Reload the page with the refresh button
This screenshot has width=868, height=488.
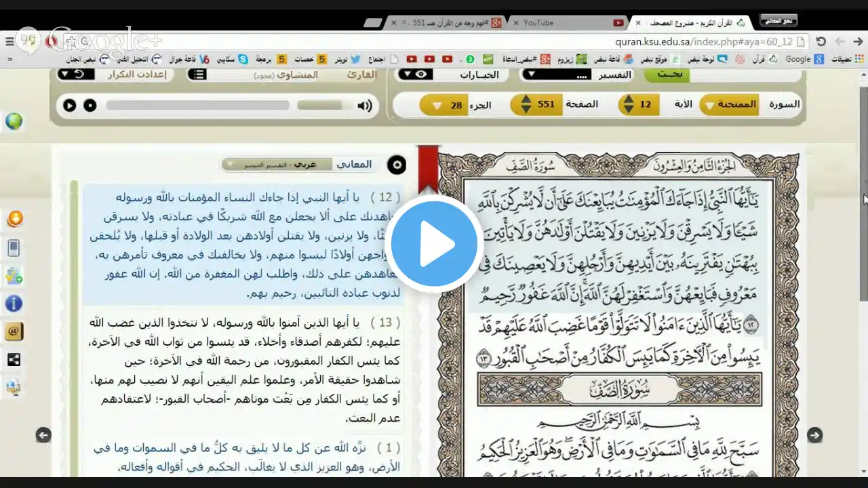(x=821, y=41)
